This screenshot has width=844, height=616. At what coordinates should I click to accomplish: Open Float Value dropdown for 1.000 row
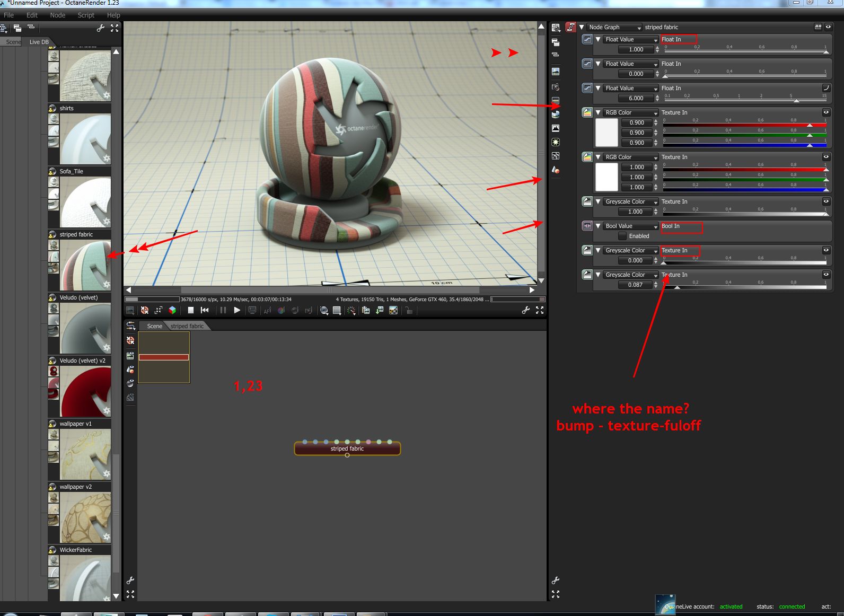pos(631,39)
